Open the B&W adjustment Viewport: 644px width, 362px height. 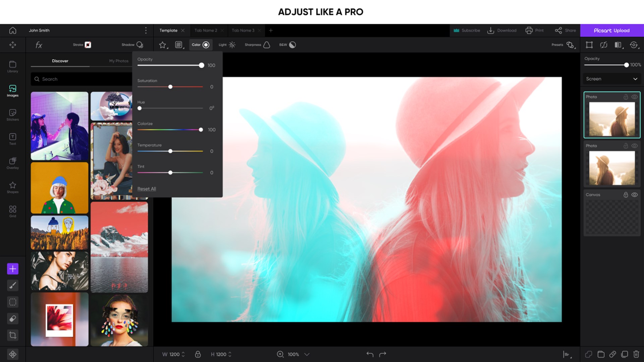287,45
